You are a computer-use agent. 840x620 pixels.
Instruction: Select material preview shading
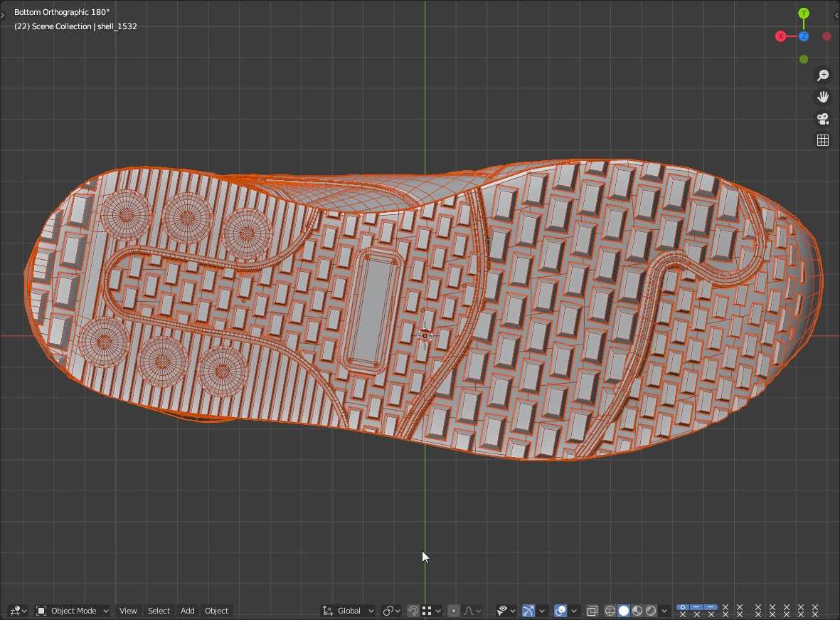pyautogui.click(x=637, y=611)
